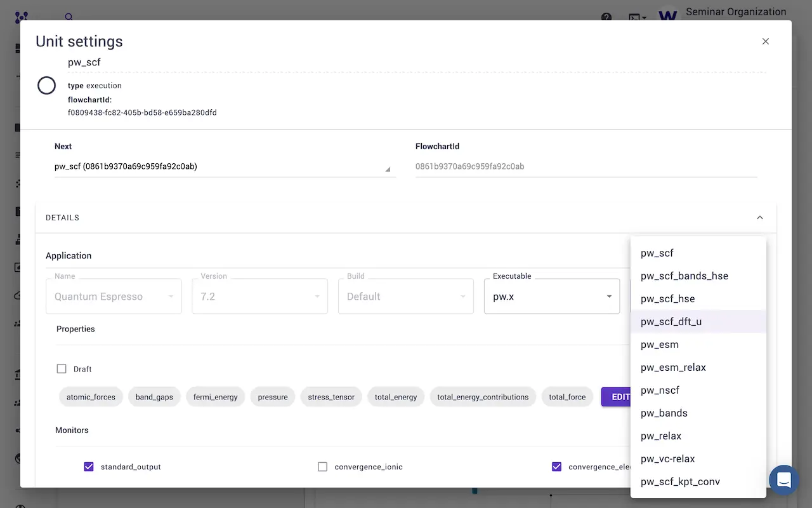Select pw_scf_dft_u from the list
The width and height of the screenshot is (812, 508).
coord(671,321)
